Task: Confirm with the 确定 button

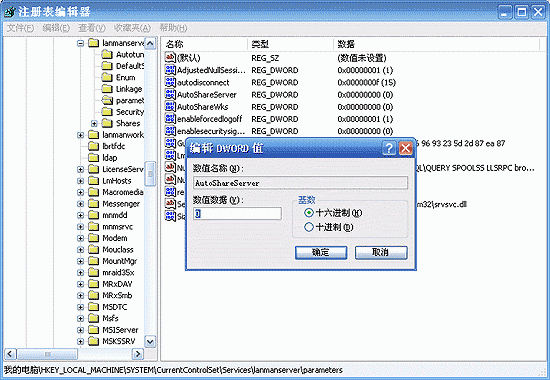Action: point(321,253)
